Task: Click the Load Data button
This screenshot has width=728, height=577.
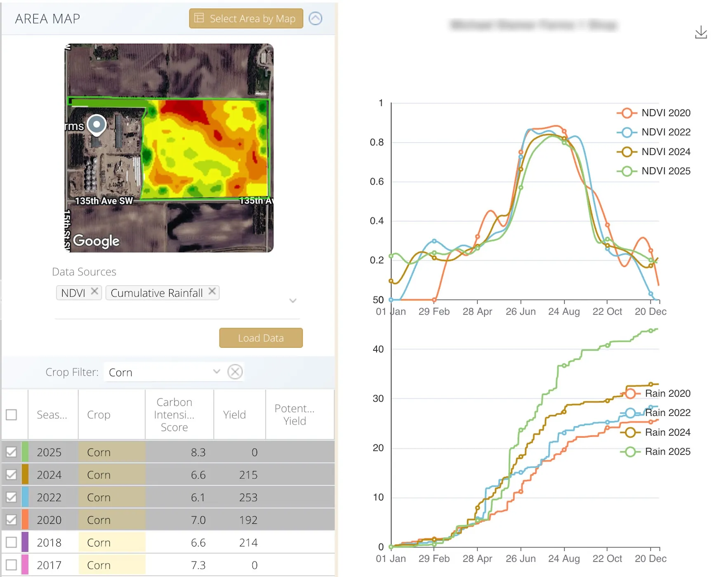Action: point(261,338)
